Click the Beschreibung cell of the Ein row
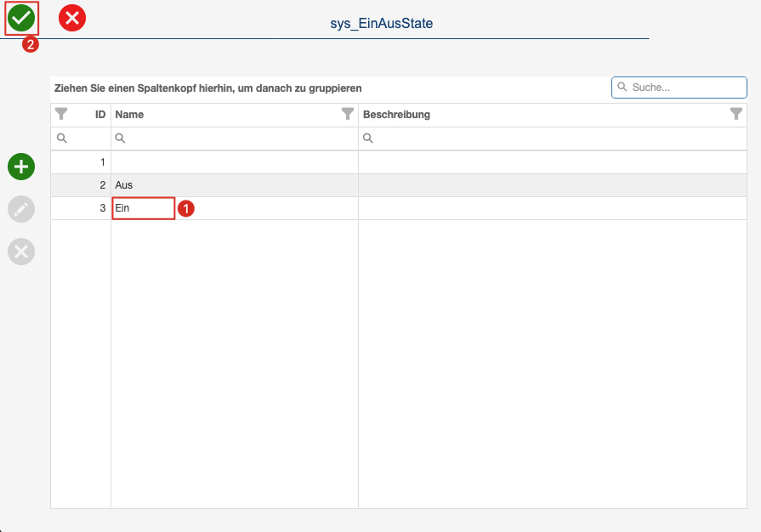The image size is (761, 532). click(553, 208)
